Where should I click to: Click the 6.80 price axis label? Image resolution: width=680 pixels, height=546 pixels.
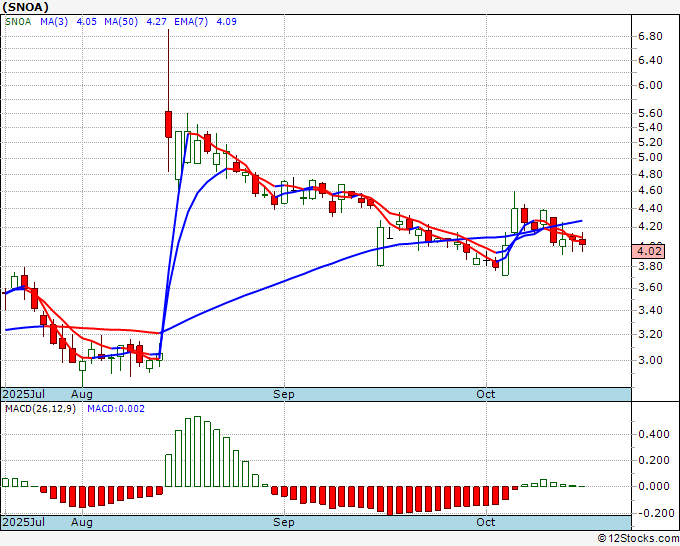(651, 36)
